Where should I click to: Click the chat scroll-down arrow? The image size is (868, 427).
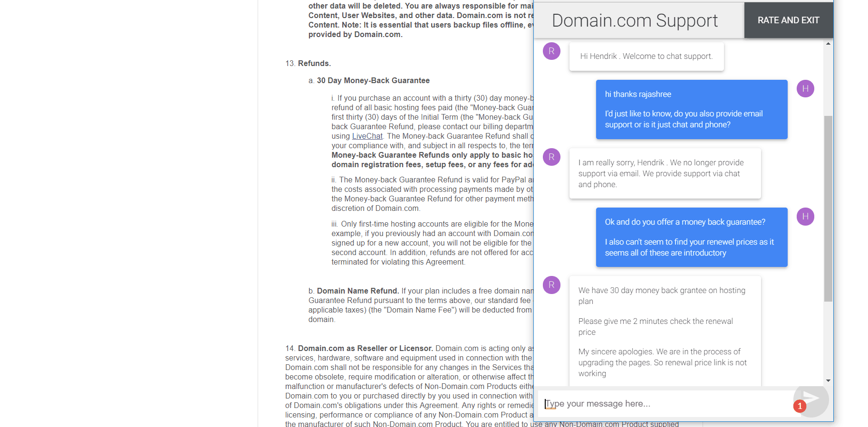coord(829,380)
